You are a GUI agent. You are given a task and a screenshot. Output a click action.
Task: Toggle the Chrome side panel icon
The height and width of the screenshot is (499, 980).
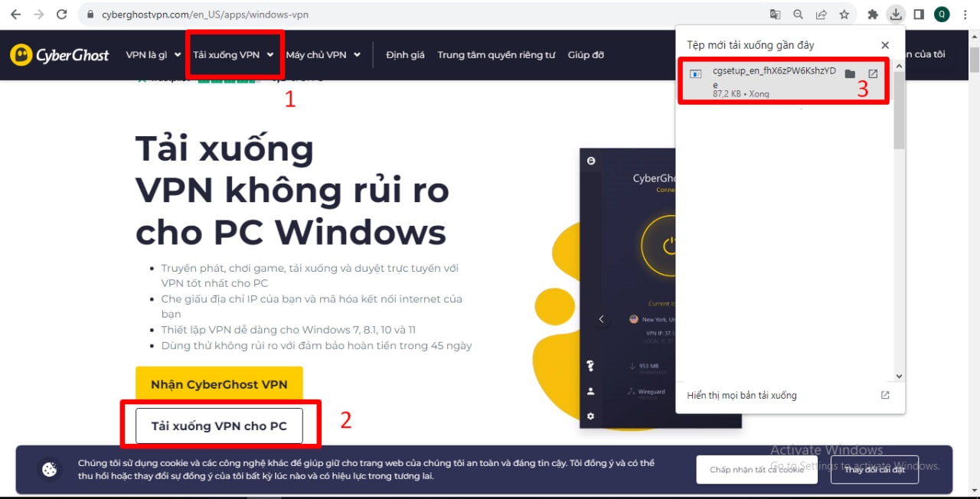pos(919,15)
